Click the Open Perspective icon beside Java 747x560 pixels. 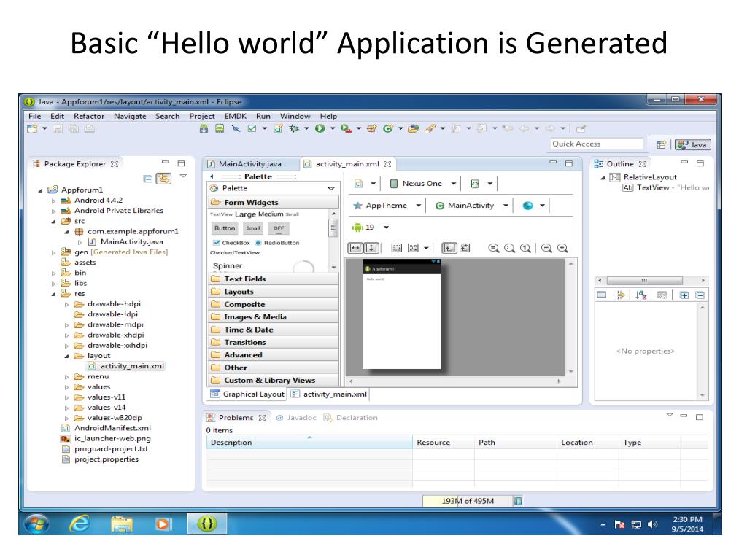coord(661,145)
